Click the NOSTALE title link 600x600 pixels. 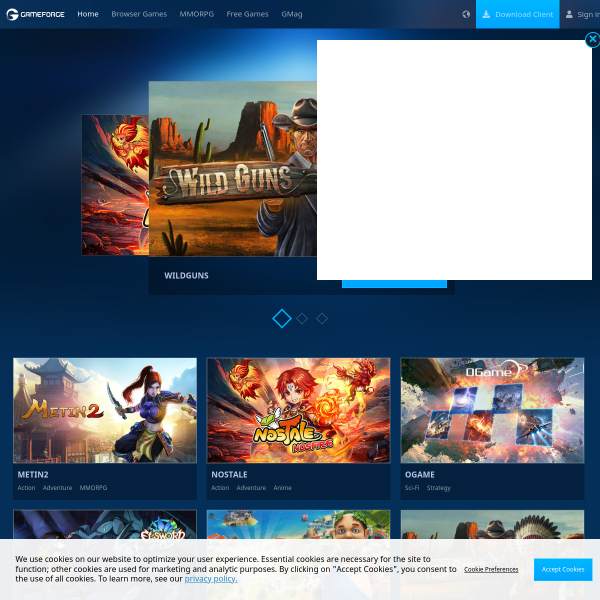point(229,474)
